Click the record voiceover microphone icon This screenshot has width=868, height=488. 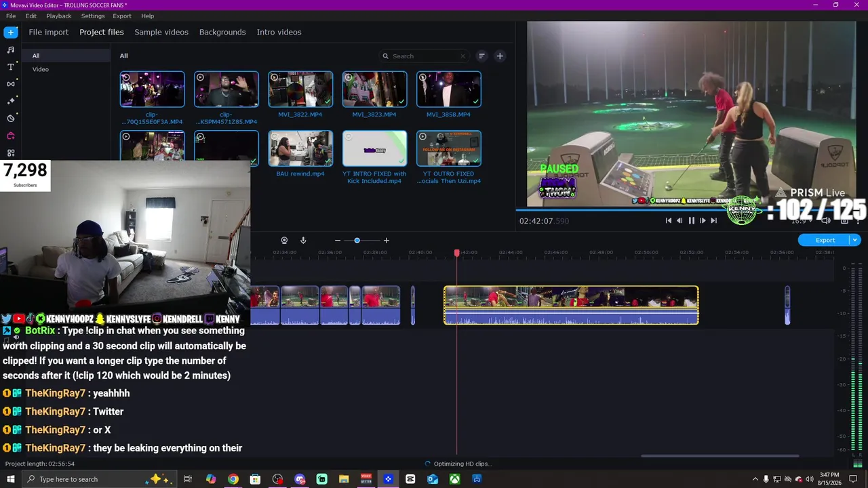tap(303, 241)
